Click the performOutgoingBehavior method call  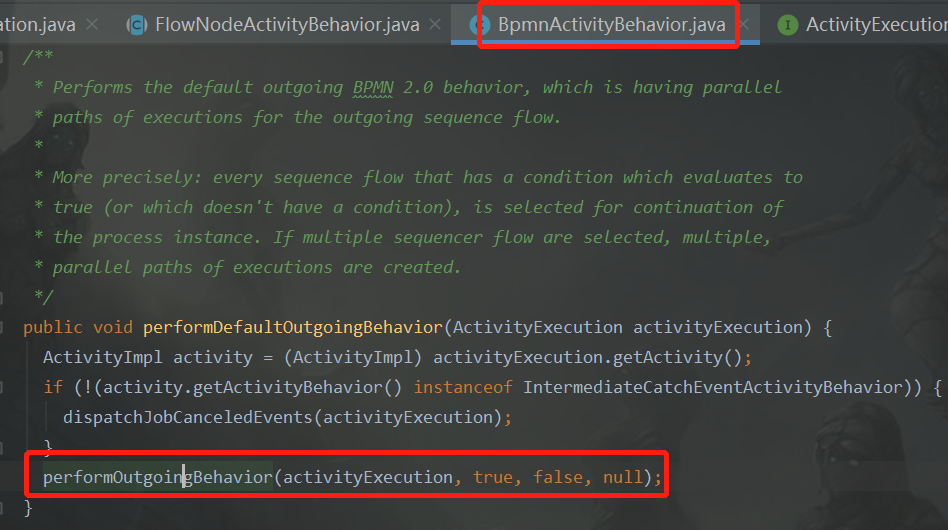pos(158,477)
